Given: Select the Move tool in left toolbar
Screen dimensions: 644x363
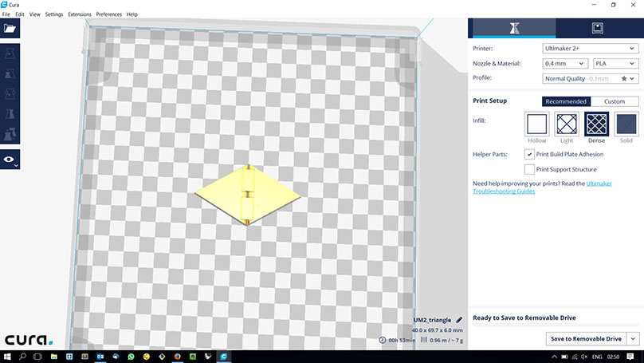Looking at the screenshot, I should [x=10, y=53].
